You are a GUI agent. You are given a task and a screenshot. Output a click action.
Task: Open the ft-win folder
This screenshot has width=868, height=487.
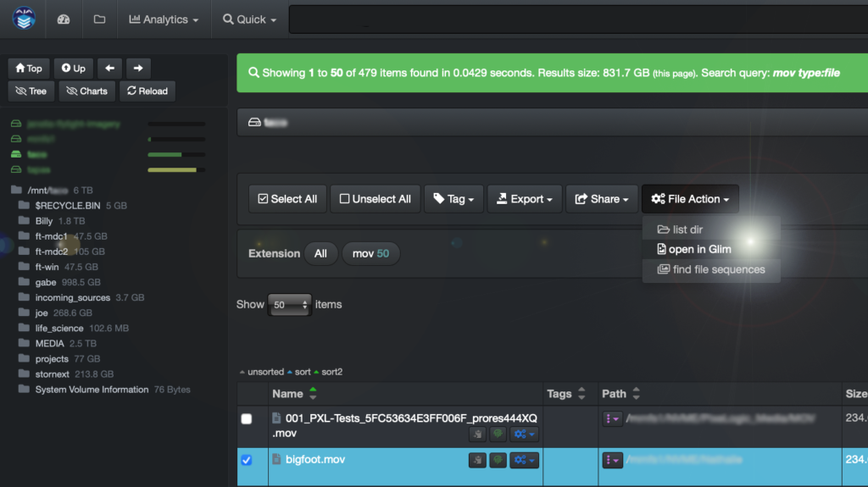pos(47,267)
